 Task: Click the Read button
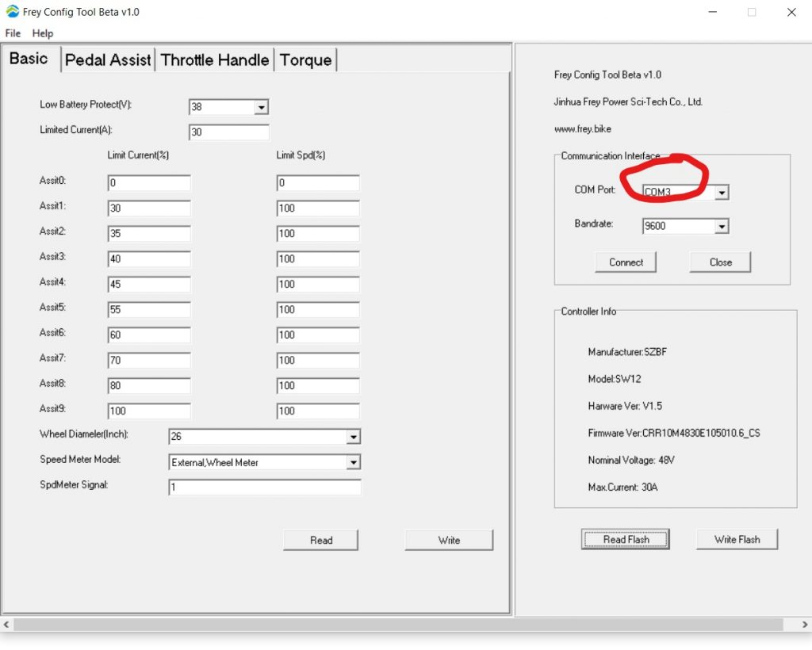(321, 540)
